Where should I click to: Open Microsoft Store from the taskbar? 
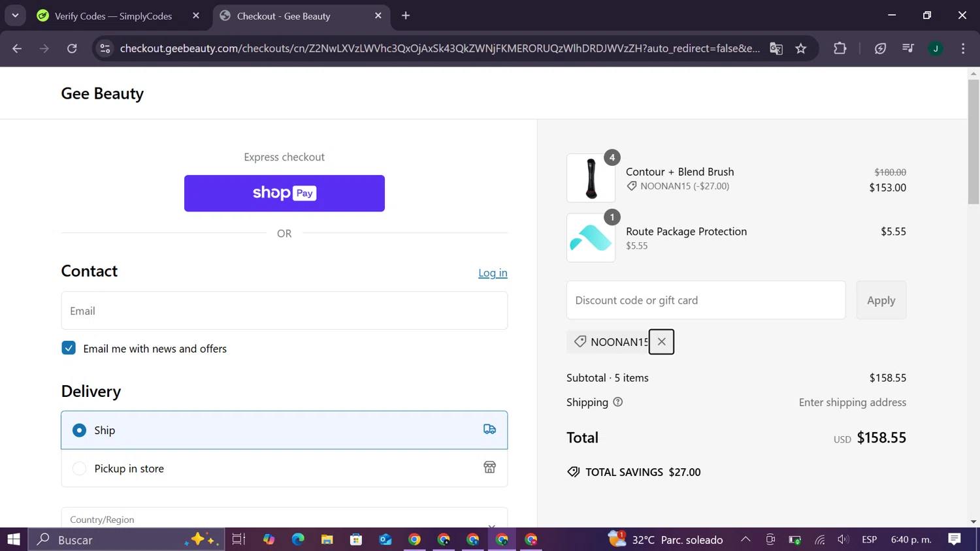click(x=356, y=539)
